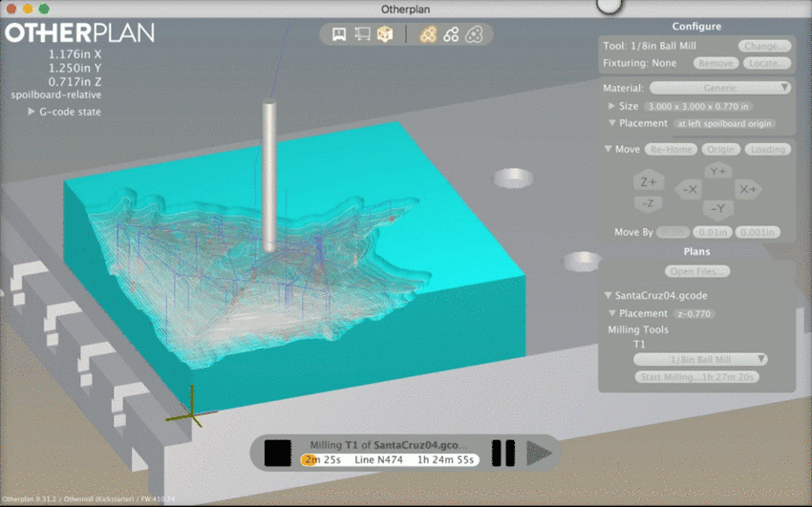Click the Open Files... button
This screenshot has height=507, width=812.
(697, 271)
